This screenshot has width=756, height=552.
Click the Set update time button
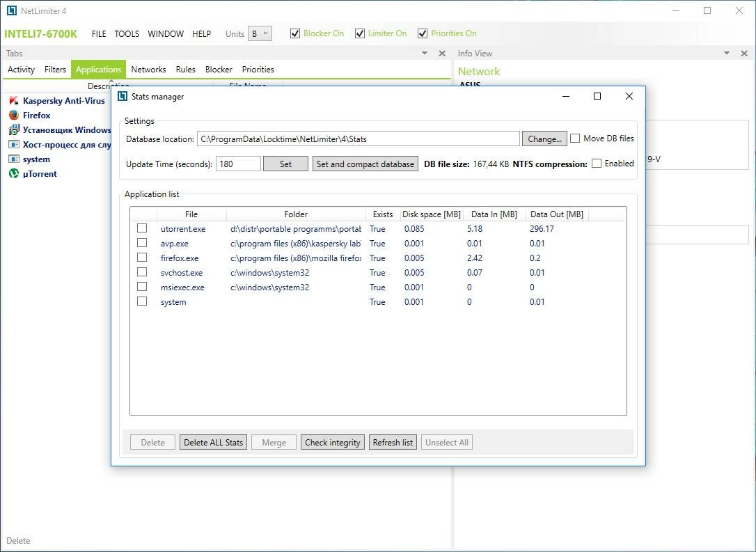(x=285, y=164)
